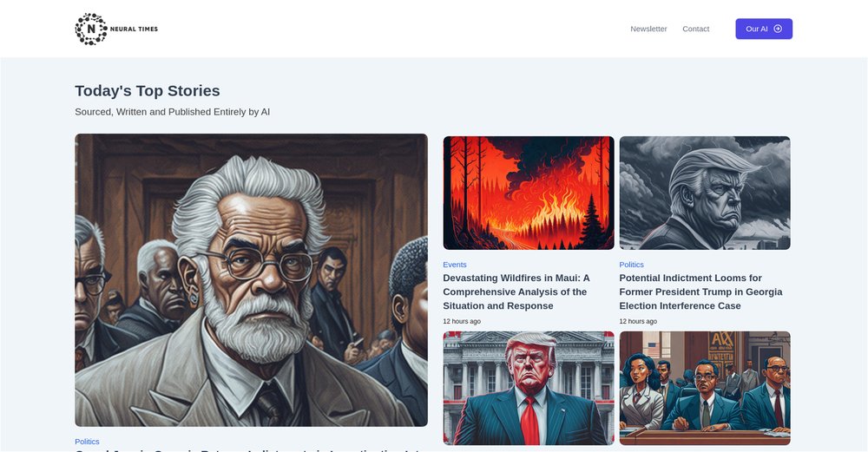
Task: Click 12 hours ago under wildfire story
Action: [x=462, y=322]
